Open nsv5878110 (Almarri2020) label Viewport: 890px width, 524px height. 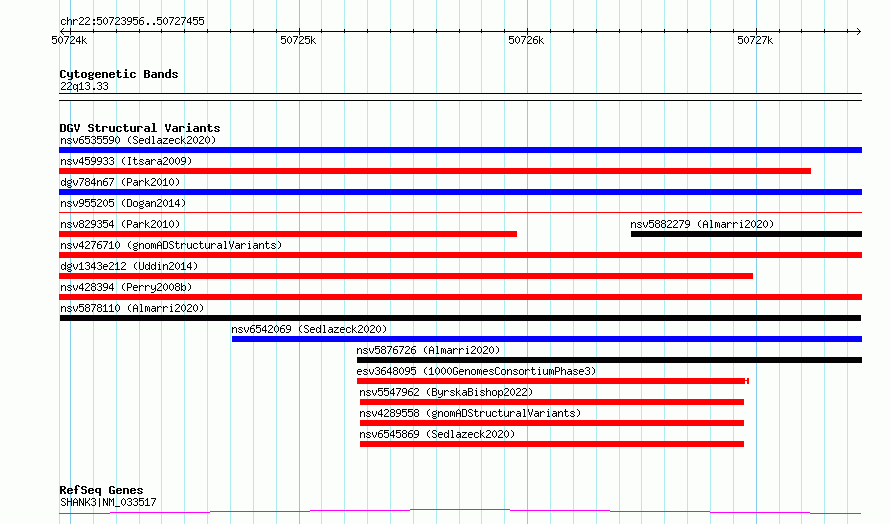pyautogui.click(x=132, y=308)
